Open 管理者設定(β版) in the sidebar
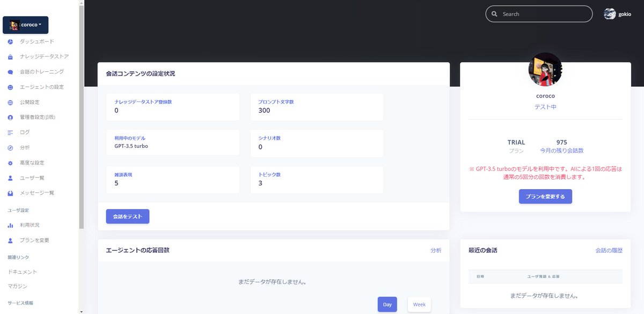644x314 pixels. (38, 117)
